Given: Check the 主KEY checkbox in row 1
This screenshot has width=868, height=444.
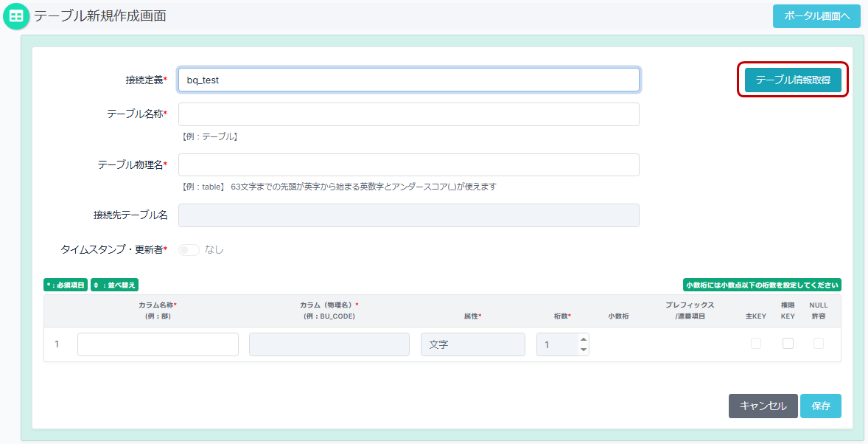Looking at the screenshot, I should tap(756, 344).
